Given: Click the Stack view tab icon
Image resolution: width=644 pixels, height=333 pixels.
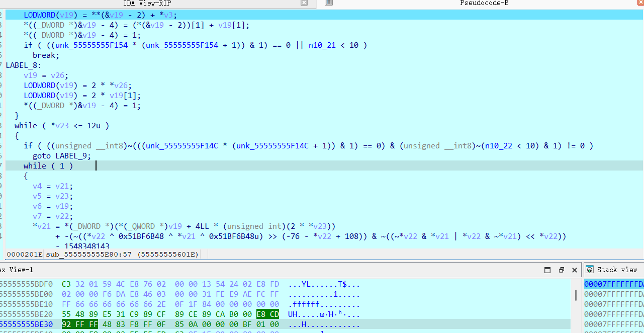Looking at the screenshot, I should (x=590, y=270).
